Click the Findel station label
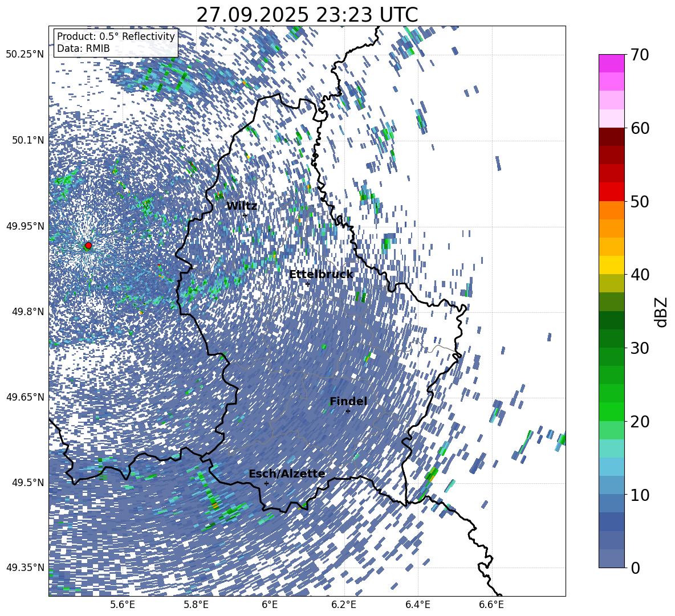This screenshot has width=675, height=616. pos(348,401)
